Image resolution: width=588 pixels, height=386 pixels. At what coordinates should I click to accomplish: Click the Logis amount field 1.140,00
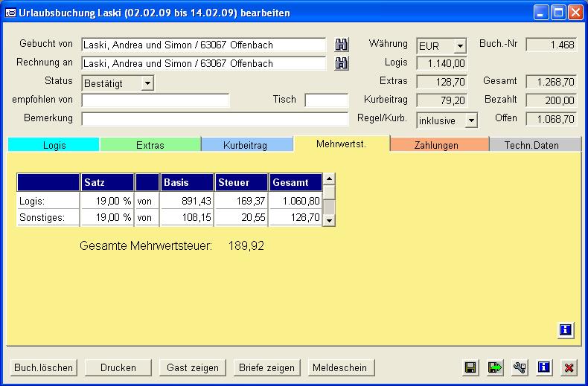point(442,63)
